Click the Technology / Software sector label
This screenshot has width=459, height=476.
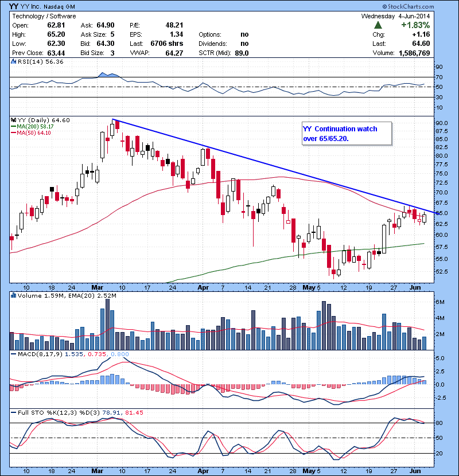tap(44, 17)
